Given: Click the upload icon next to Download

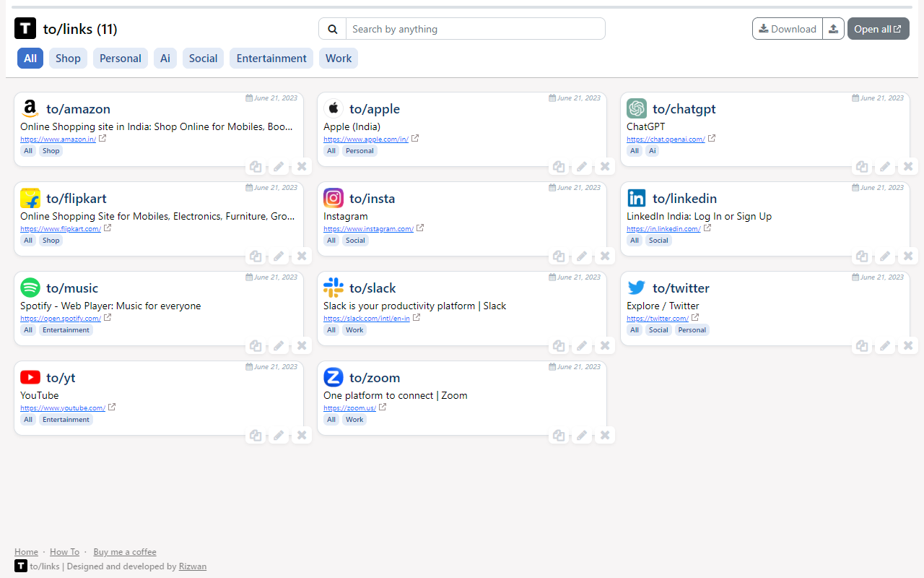Looking at the screenshot, I should pyautogui.click(x=834, y=29).
